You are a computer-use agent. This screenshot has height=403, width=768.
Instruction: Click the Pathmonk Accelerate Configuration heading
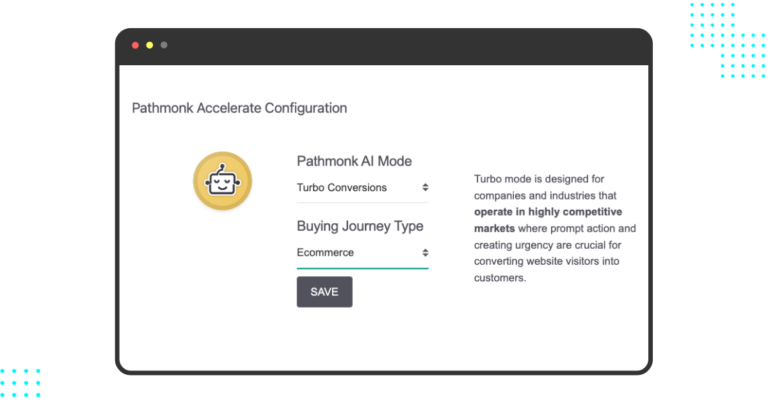[x=240, y=108]
